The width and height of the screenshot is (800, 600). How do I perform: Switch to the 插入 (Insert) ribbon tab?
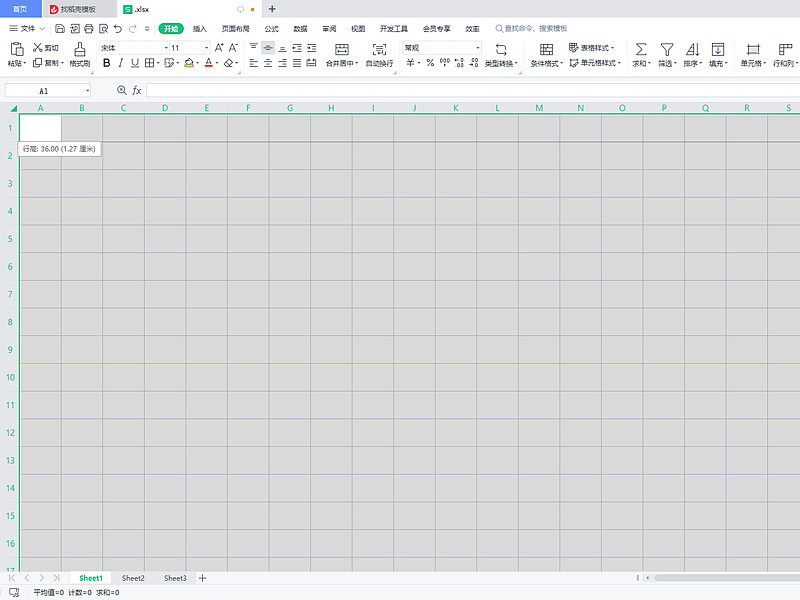(199, 29)
